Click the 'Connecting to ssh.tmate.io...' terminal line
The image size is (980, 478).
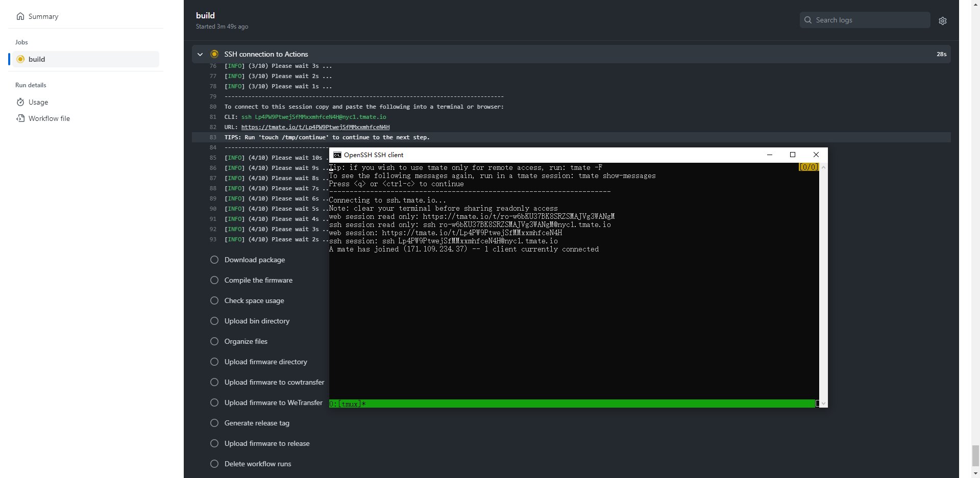point(388,200)
